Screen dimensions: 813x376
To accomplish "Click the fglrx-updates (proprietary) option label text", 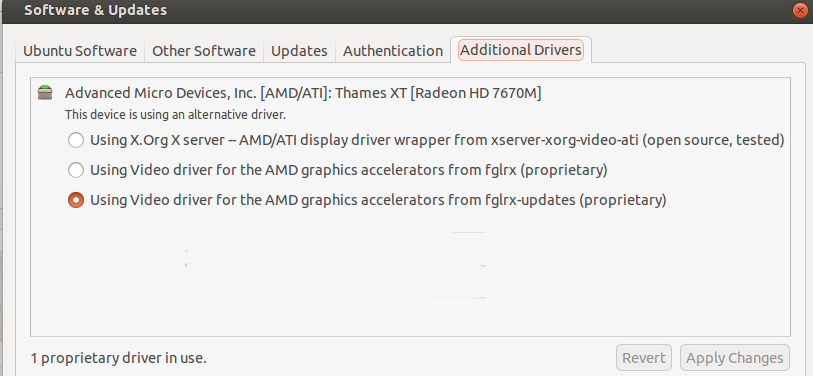I will click(x=378, y=200).
